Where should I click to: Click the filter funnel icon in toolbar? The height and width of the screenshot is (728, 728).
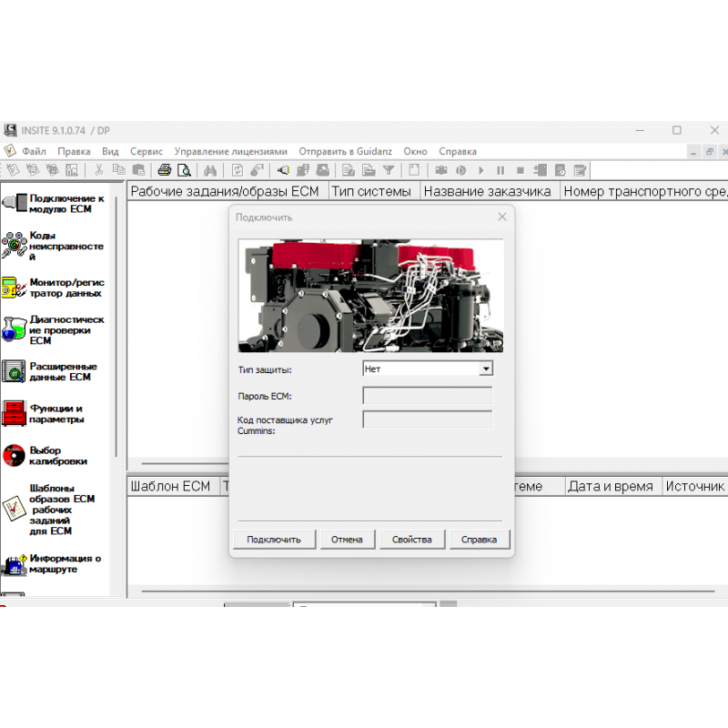click(389, 170)
